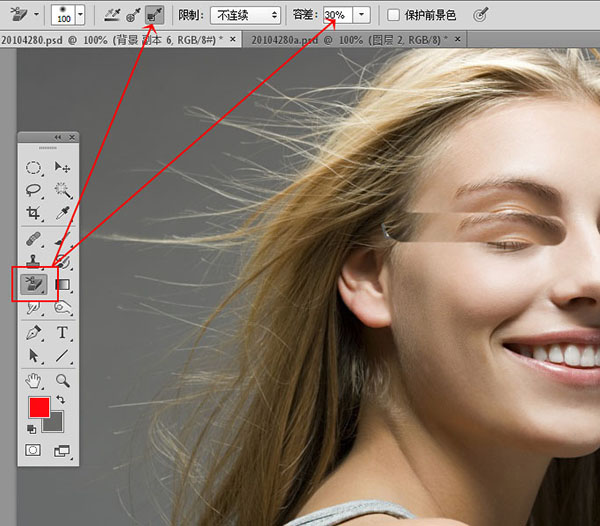The height and width of the screenshot is (526, 600).
Task: Toggle Quick Mask mode
Action: pos(33,451)
